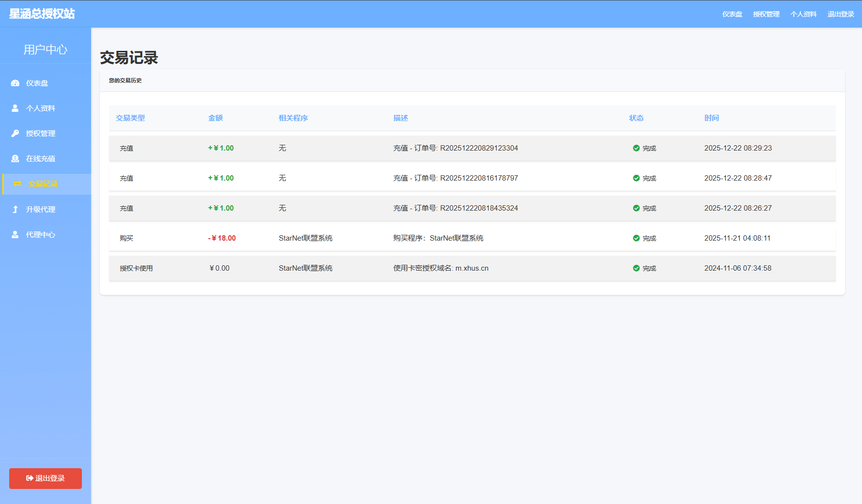Select 退出登录 in the top-right navigation
Image resolution: width=862 pixels, height=504 pixels.
840,14
